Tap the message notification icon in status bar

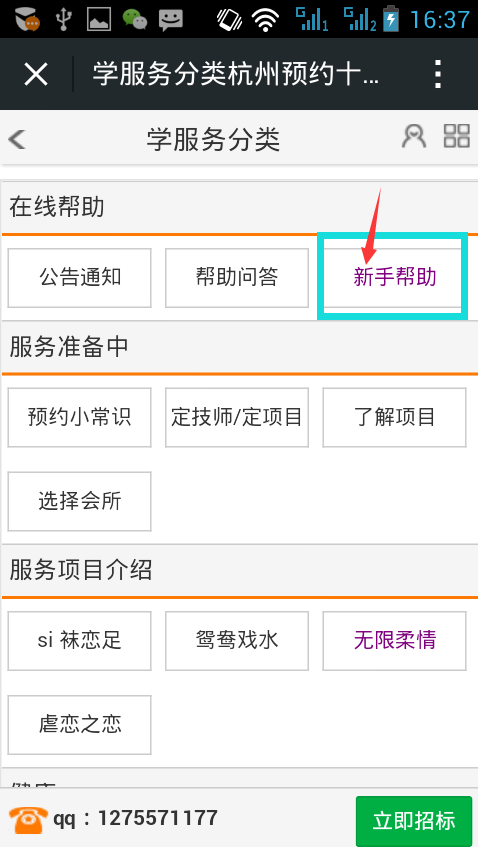point(171,20)
